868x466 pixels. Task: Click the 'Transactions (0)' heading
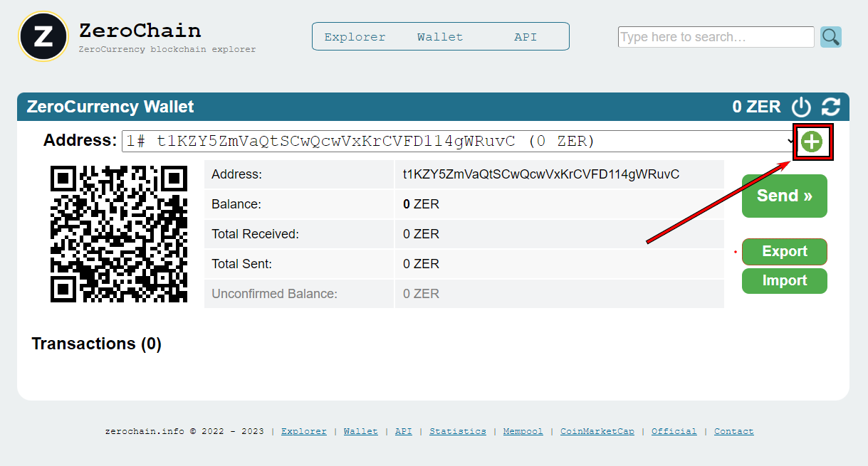coord(97,344)
